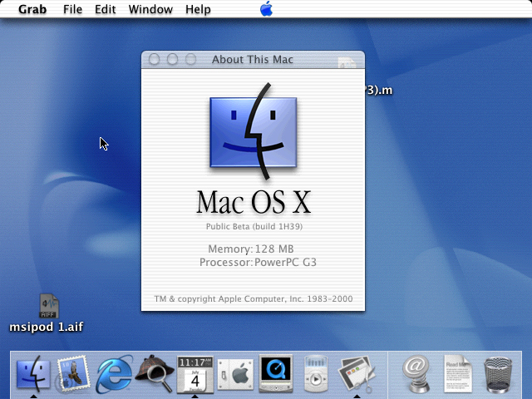532x399 pixels.
Task: Open the Trash in the Dock
Action: [498, 374]
